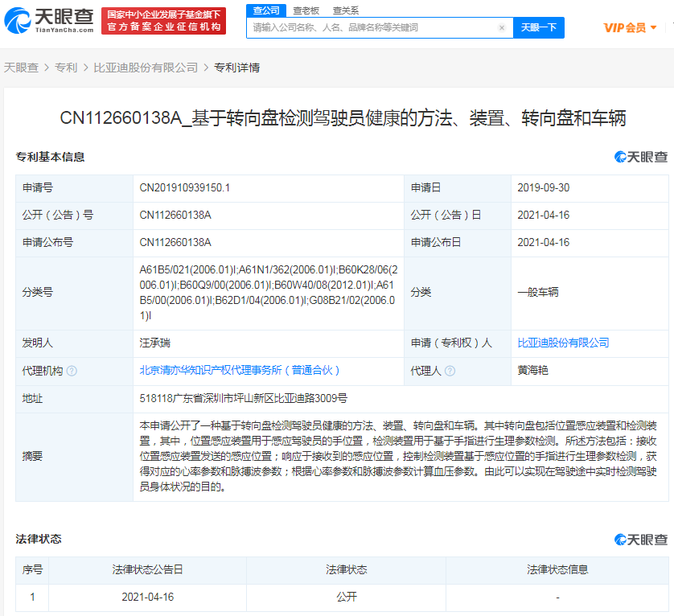Switch to the 查关系 tab
The image size is (674, 616).
point(346,10)
